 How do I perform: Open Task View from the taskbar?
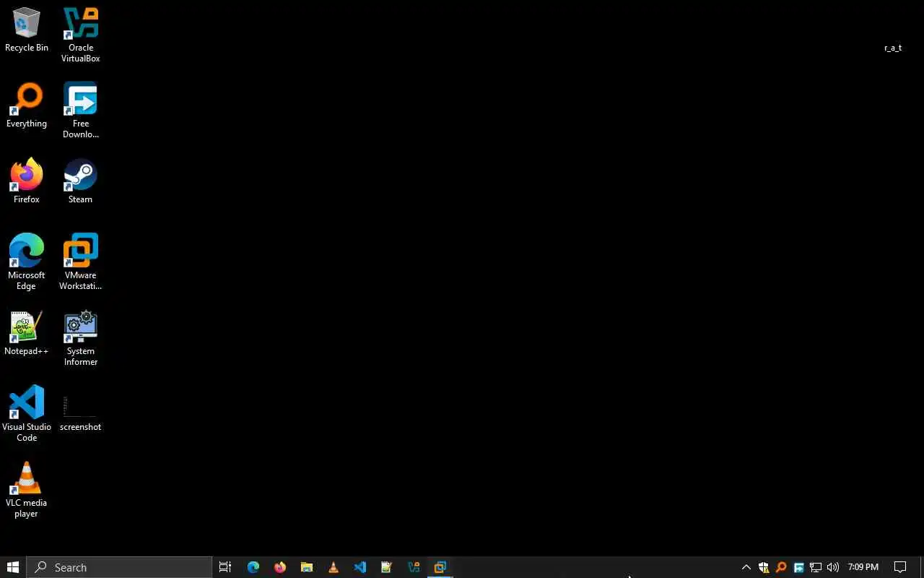(x=225, y=567)
